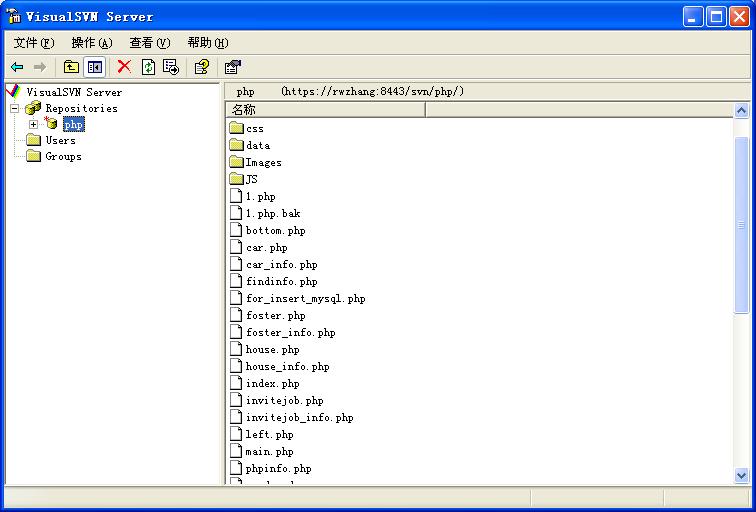
Task: Click the VisualSVN Server title bar icon
Action: coord(14,16)
